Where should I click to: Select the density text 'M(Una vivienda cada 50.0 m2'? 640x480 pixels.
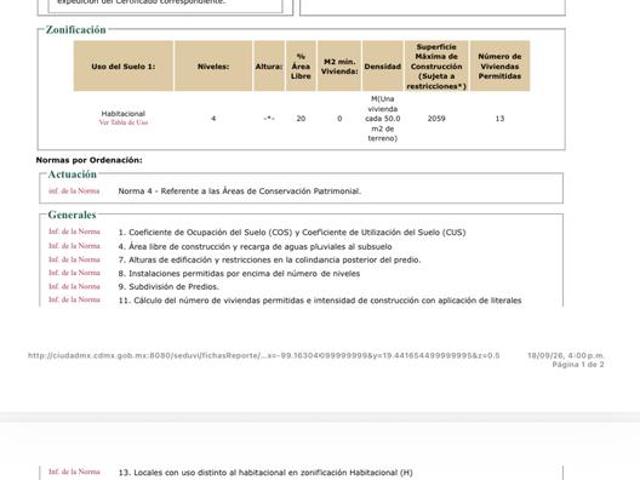tap(382, 119)
